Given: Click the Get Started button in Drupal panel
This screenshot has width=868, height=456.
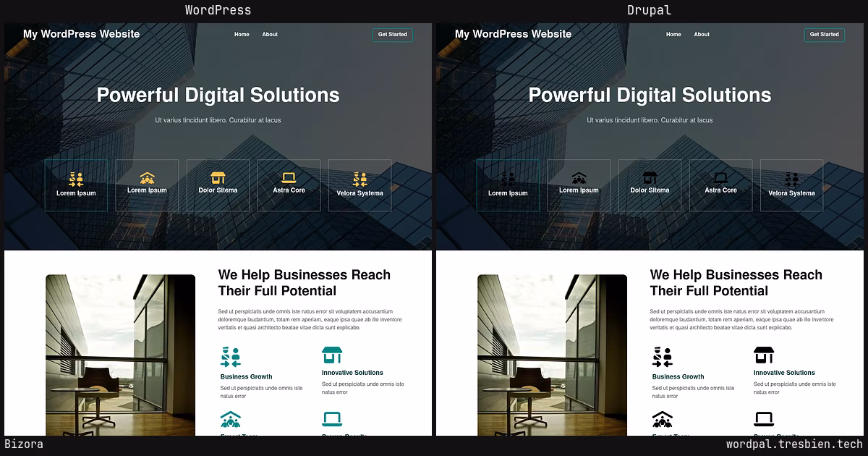Looking at the screenshot, I should 825,35.
